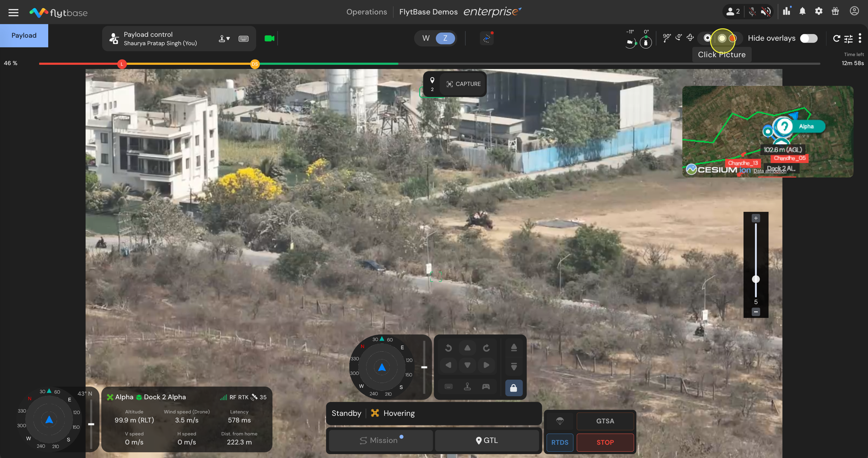Open the three-dot more options menu
868x458 pixels.
pos(860,38)
